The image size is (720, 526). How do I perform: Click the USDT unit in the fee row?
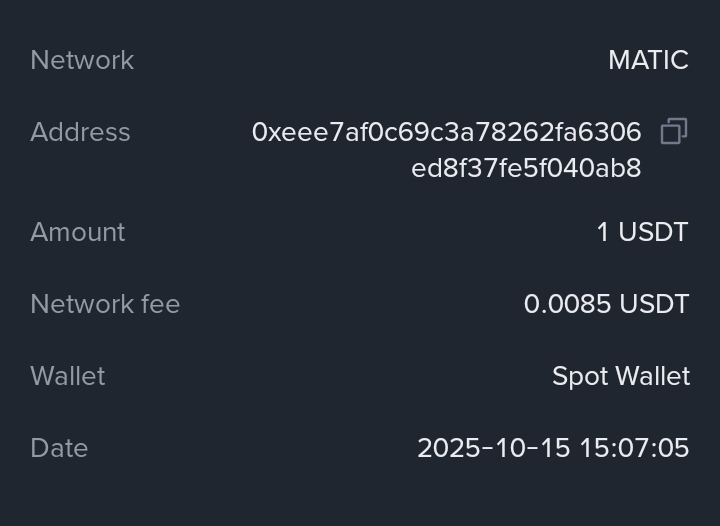654,304
